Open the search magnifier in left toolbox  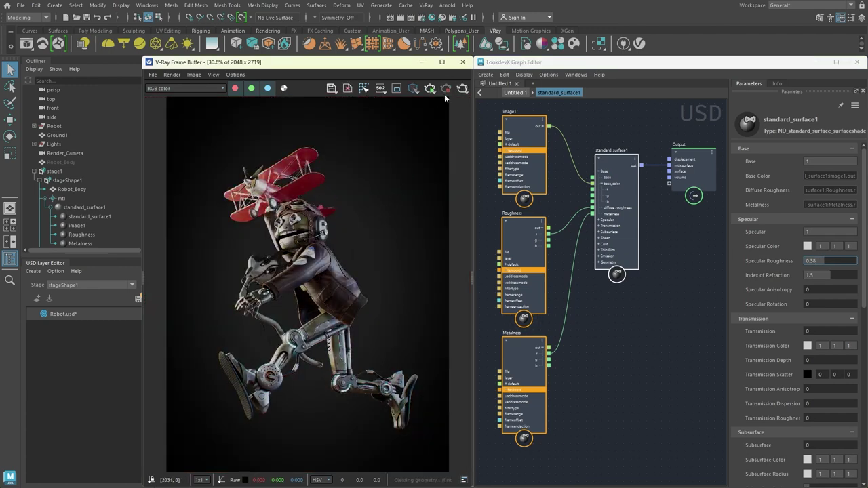coord(10,280)
